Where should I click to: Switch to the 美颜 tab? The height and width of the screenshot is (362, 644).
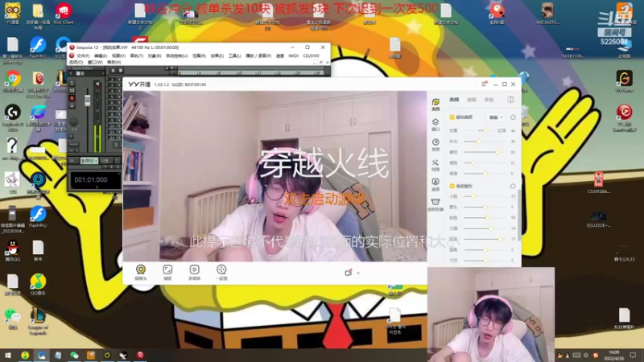(454, 100)
